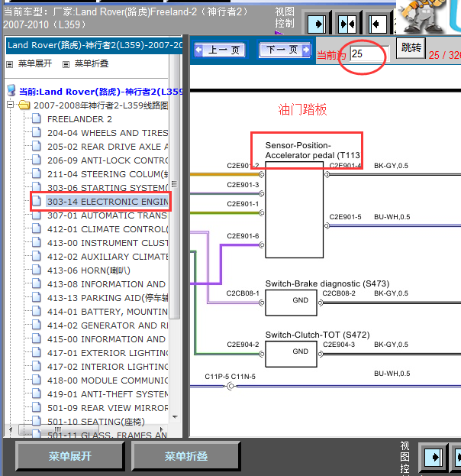Viewport: 461px width, 476px height.
Task: Click the top view control right-arrow icon
Action: point(317,24)
